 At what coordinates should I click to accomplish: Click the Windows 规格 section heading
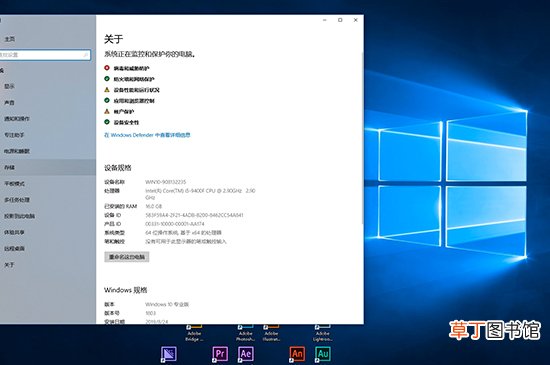(x=126, y=290)
